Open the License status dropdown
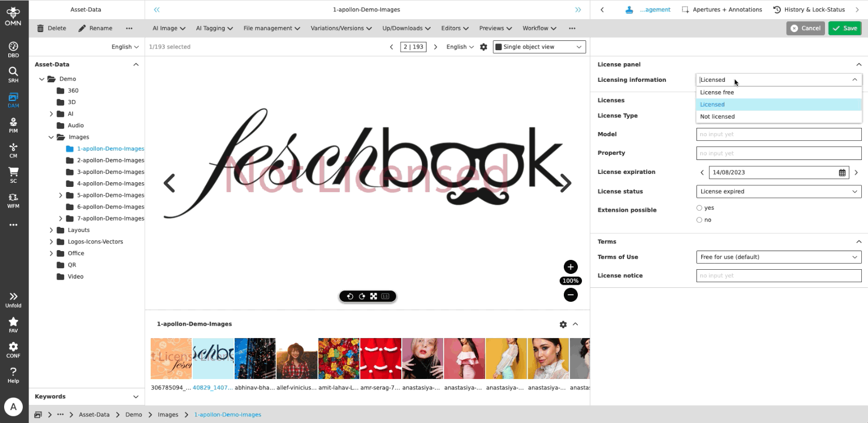The image size is (868, 423). pos(779,192)
